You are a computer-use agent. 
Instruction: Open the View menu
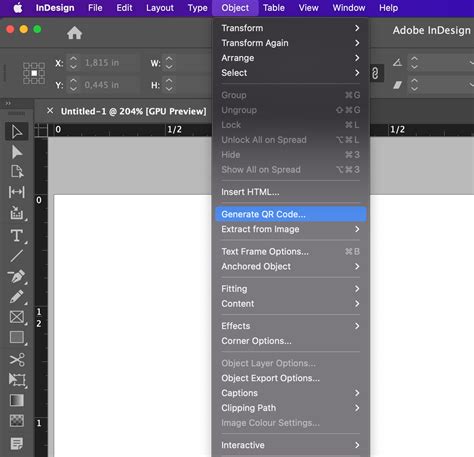click(x=308, y=8)
